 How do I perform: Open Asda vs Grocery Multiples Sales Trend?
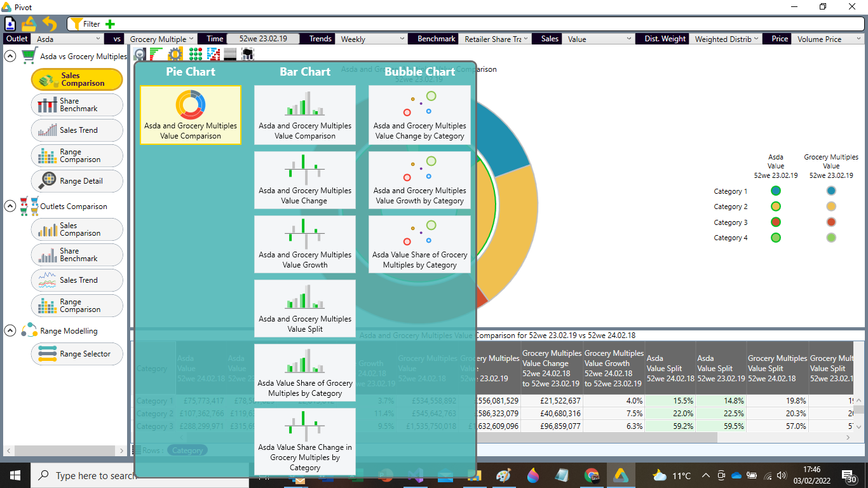coord(77,130)
